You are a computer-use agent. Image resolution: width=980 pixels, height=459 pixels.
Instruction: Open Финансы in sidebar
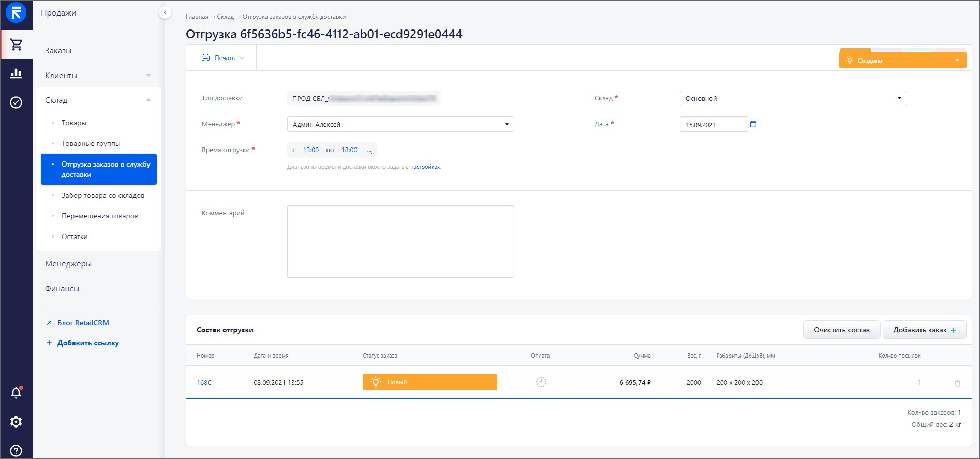click(x=62, y=289)
